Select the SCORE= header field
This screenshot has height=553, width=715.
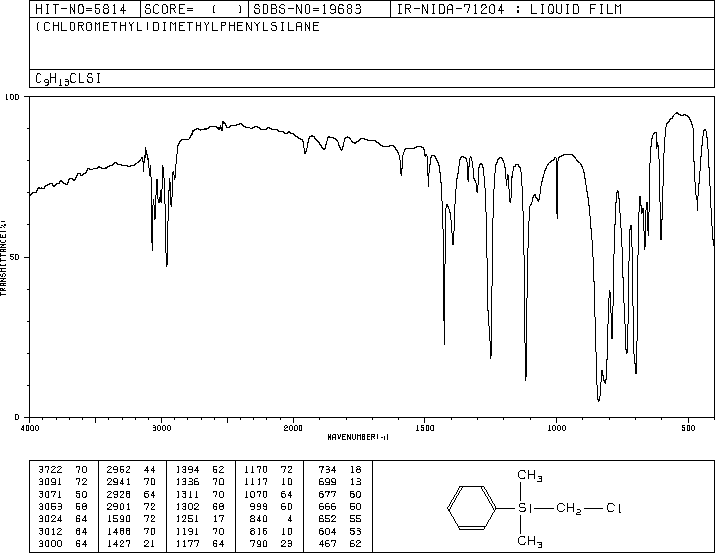click(193, 9)
